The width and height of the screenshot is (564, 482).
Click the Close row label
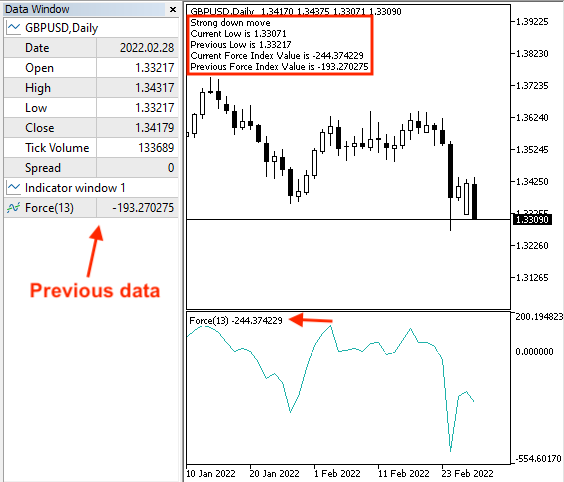coord(40,128)
